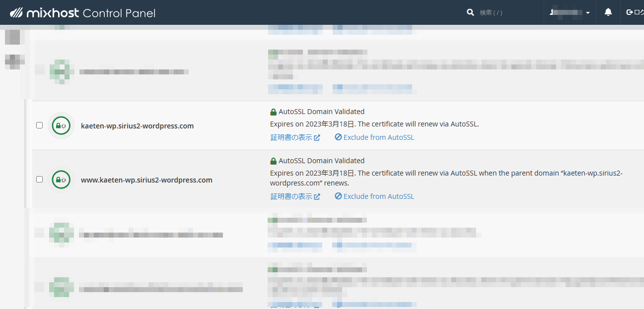Click Exclude from AutoSSL for kaeten-wp.sirius2-wordpress.com
644x309 pixels.
378,137
